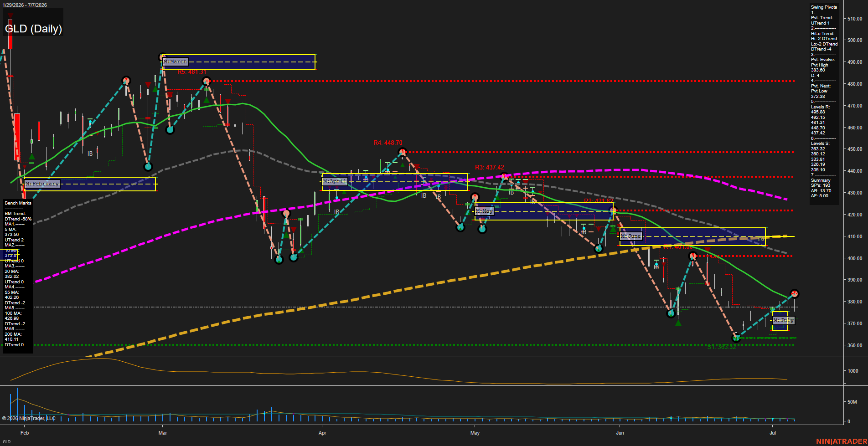Screen dimensions: 868x446
Task: Click the 450.00 price axis label
Action: 855,149
